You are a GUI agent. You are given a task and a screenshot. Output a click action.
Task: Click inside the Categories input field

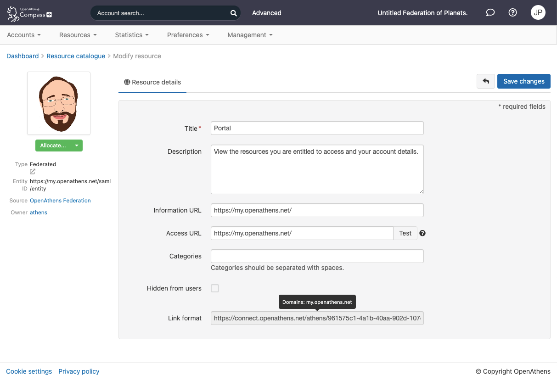tap(317, 256)
